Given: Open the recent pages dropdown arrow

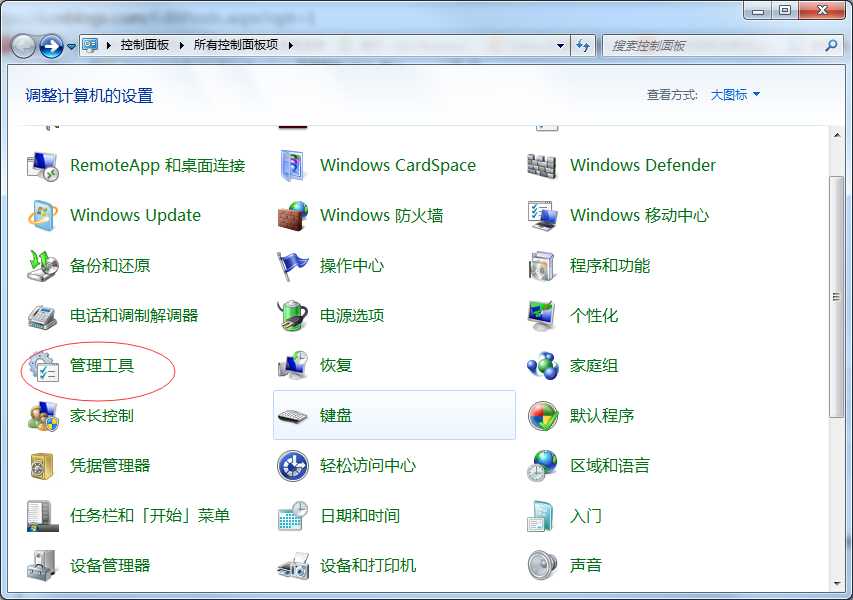Looking at the screenshot, I should pyautogui.click(x=72, y=47).
